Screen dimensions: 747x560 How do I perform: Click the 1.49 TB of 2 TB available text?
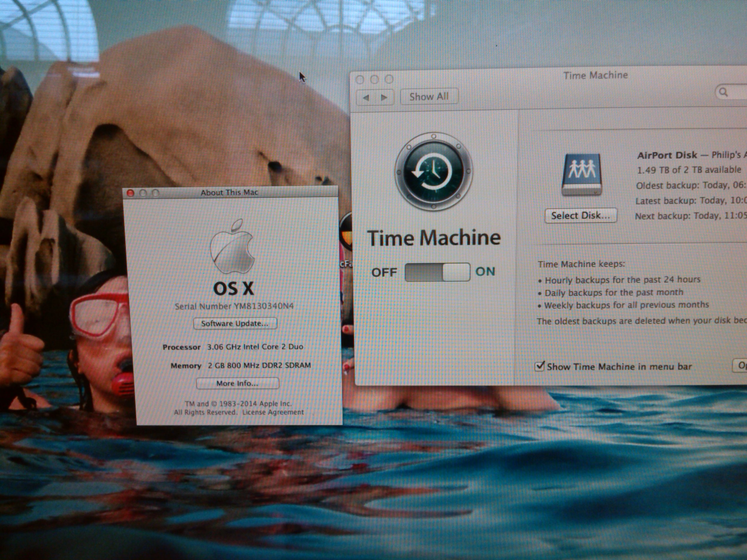click(689, 170)
